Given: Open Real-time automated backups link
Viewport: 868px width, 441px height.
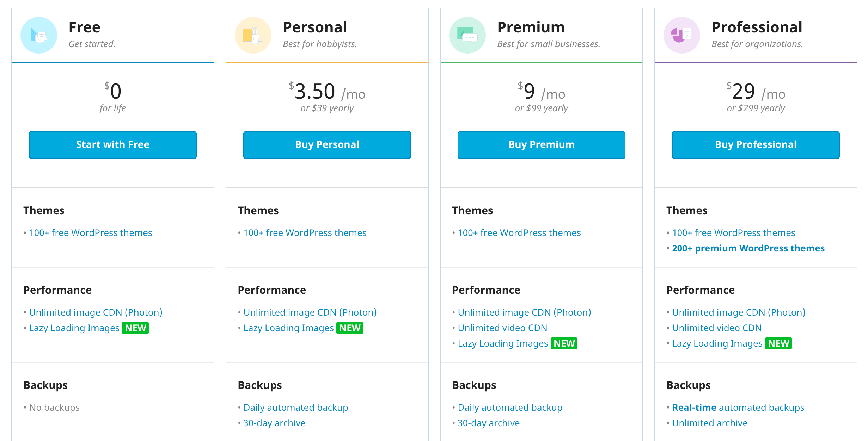Looking at the screenshot, I should click(738, 408).
